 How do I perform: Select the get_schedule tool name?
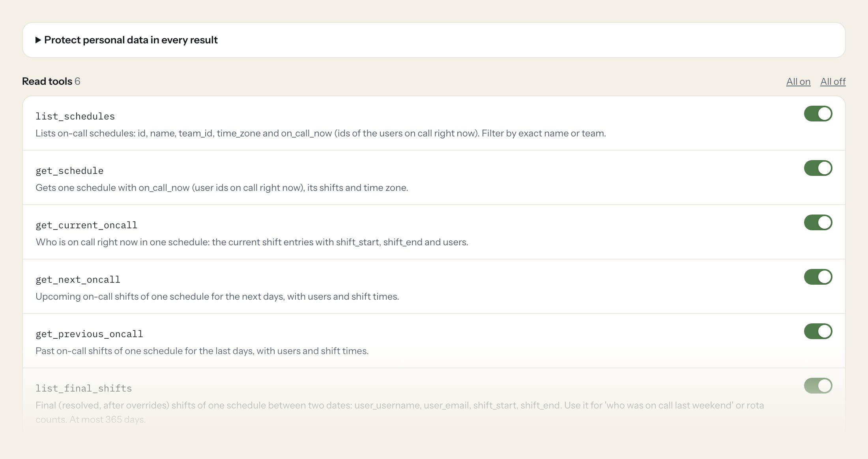[x=69, y=171]
